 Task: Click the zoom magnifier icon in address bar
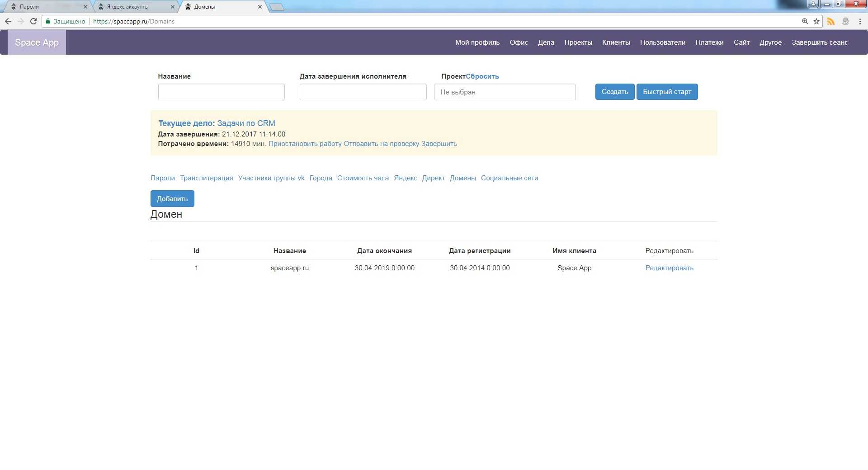(805, 21)
